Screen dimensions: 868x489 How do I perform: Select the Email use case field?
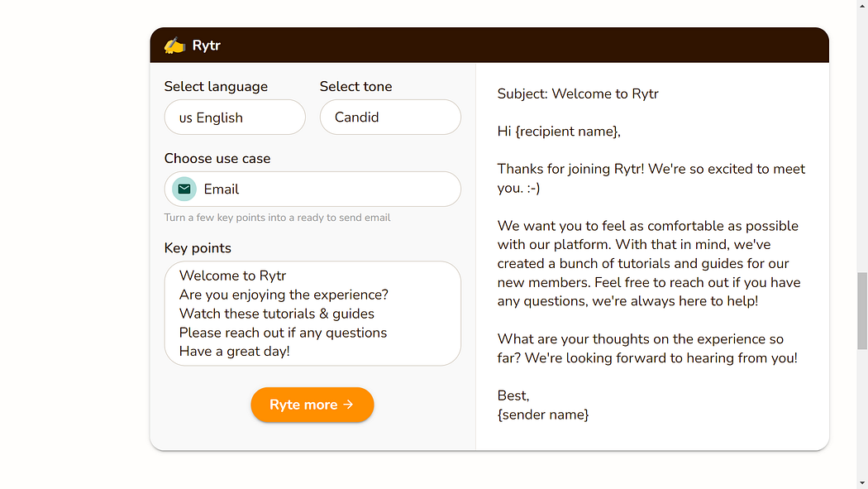click(x=312, y=189)
